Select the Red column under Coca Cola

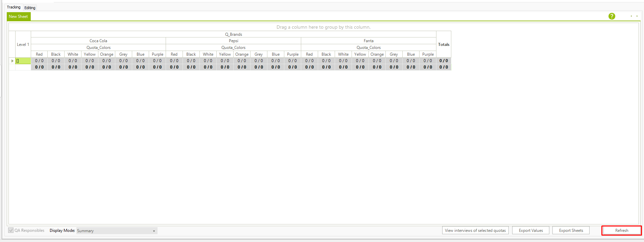point(39,54)
